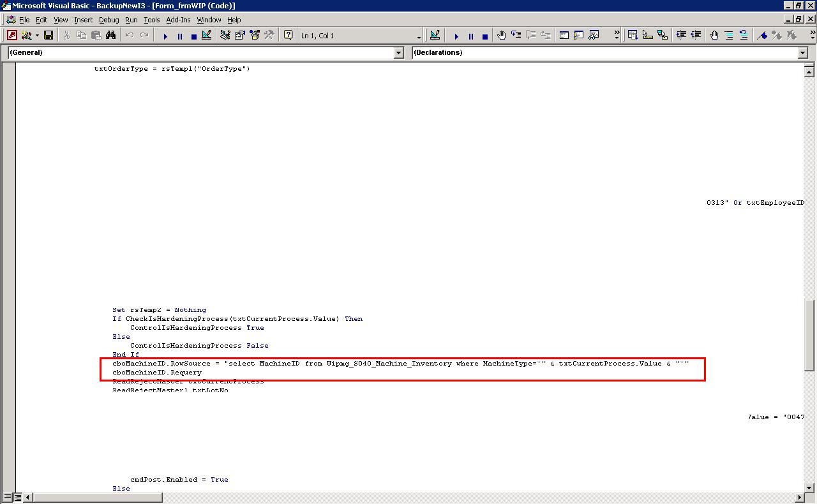Click the Undo arrow icon
Screen dimensions: 817x504
click(x=130, y=36)
